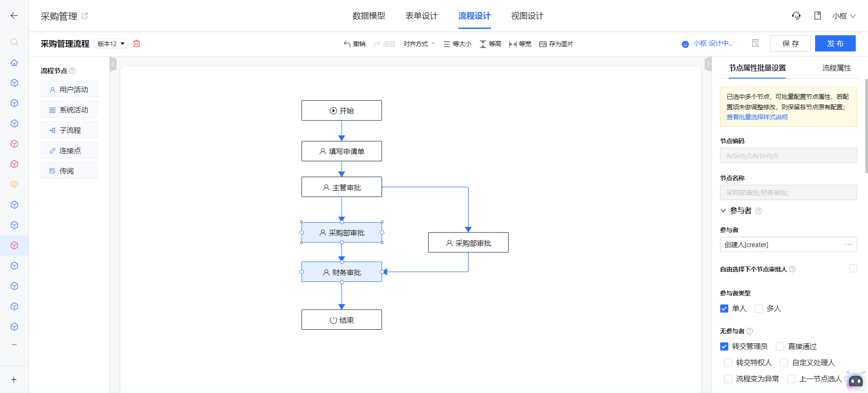
Task: Select the 主管审批 node
Action: tap(342, 187)
